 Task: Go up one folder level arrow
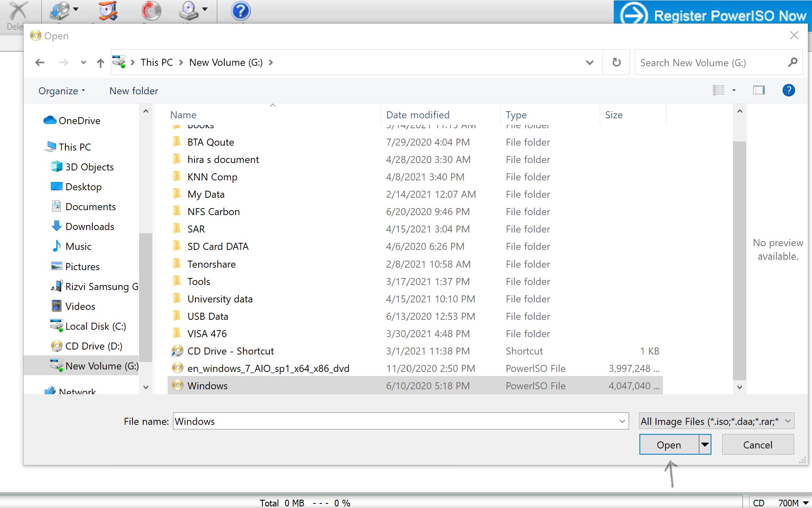[x=100, y=62]
